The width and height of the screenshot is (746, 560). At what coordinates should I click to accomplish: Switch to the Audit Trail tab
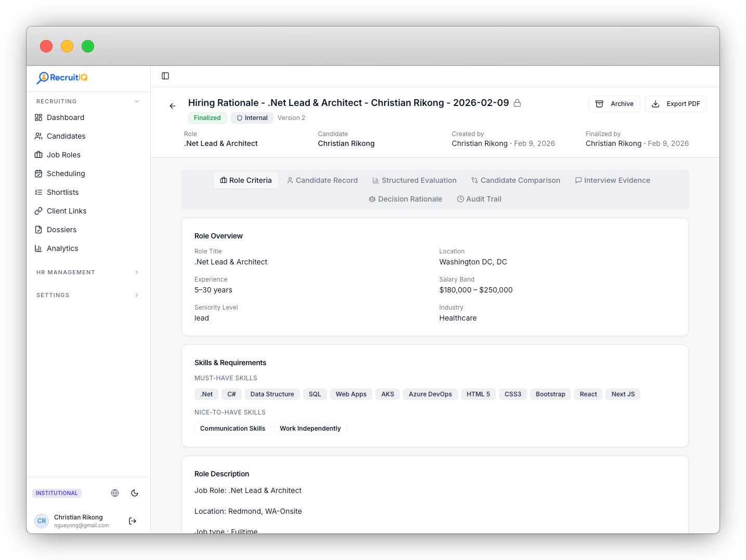click(x=479, y=199)
